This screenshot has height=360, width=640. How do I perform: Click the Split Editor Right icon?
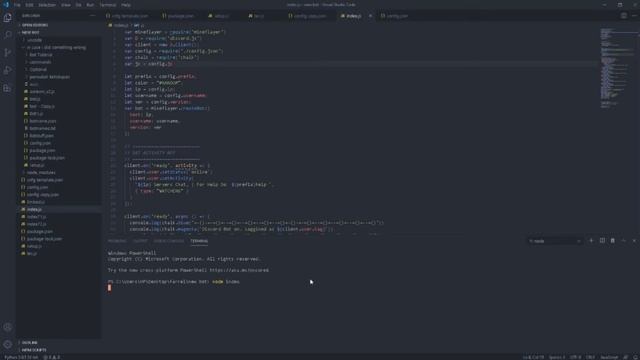click(624, 16)
